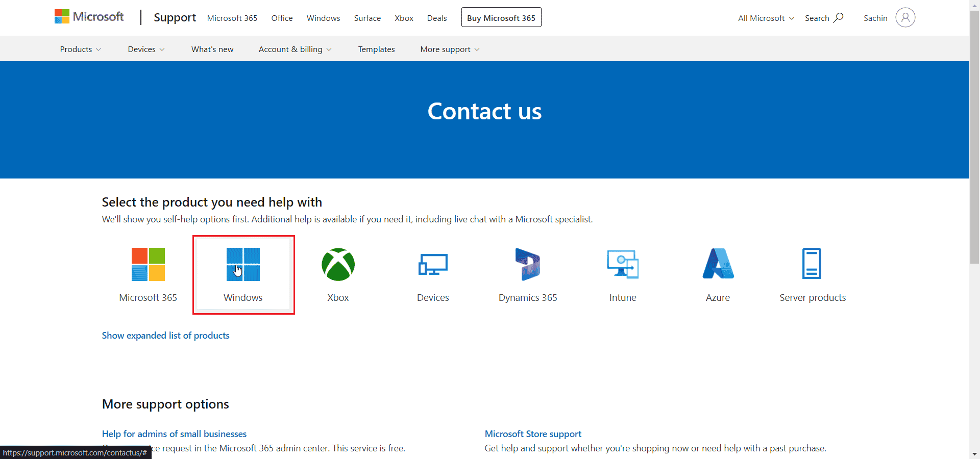Select the Server products icon
980x459 pixels.
[x=812, y=264]
